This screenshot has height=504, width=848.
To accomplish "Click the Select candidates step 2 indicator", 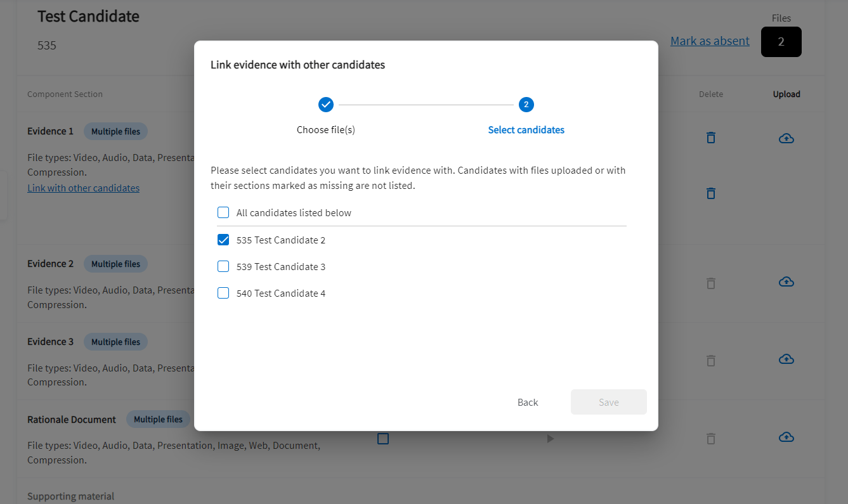I will pos(526,105).
